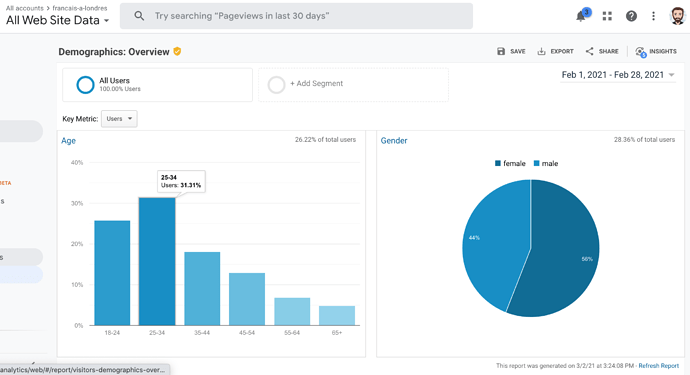The height and width of the screenshot is (375, 690).
Task: Click the search magnifier icon
Action: (x=139, y=16)
